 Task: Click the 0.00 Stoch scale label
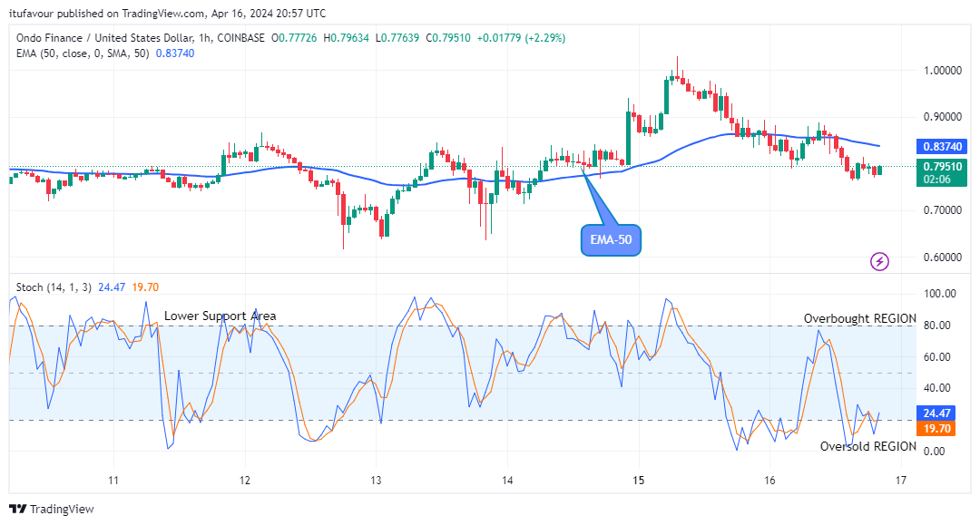point(935,451)
